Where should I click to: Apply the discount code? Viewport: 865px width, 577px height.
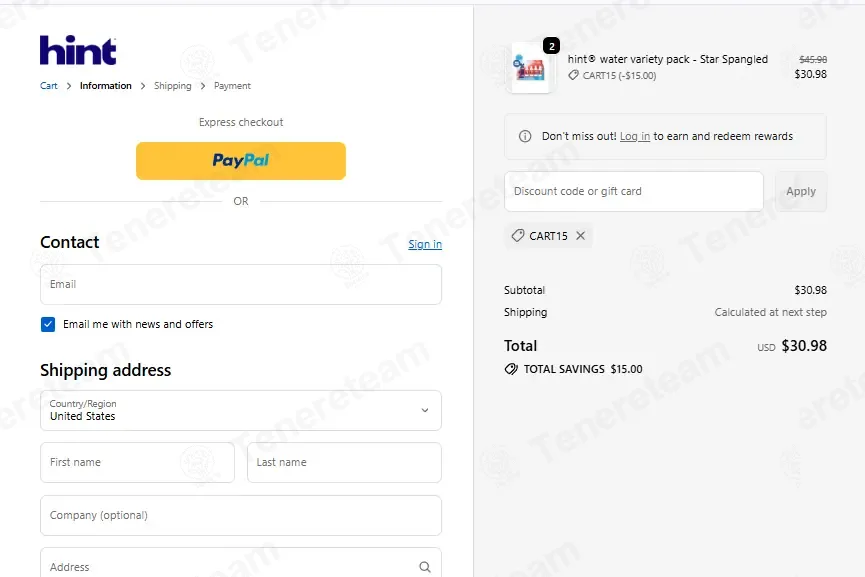click(x=800, y=191)
